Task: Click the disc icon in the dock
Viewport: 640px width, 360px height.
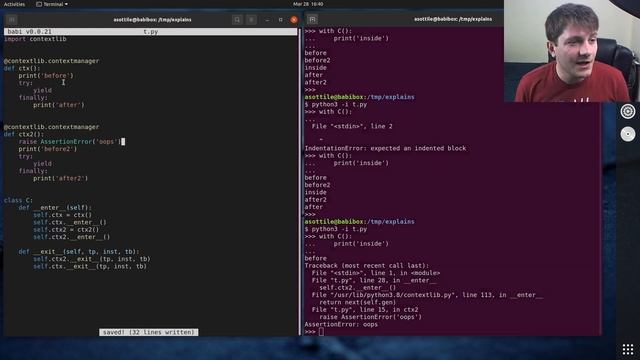Action: [628, 134]
